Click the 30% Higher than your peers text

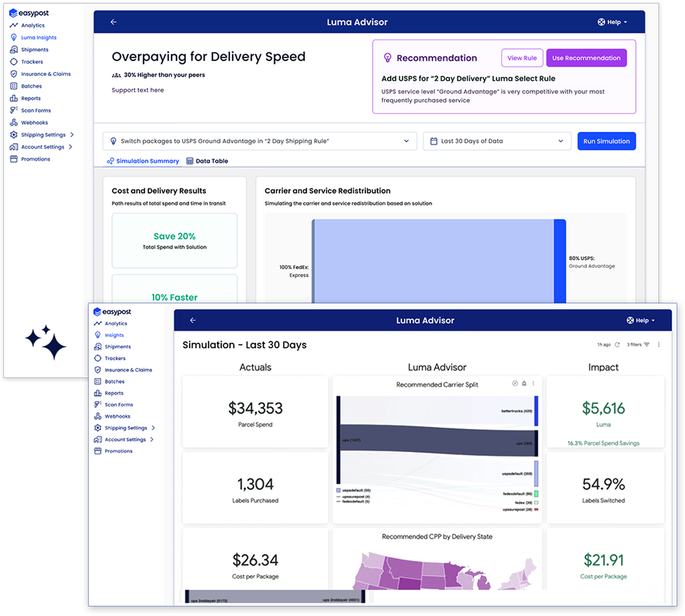[164, 75]
